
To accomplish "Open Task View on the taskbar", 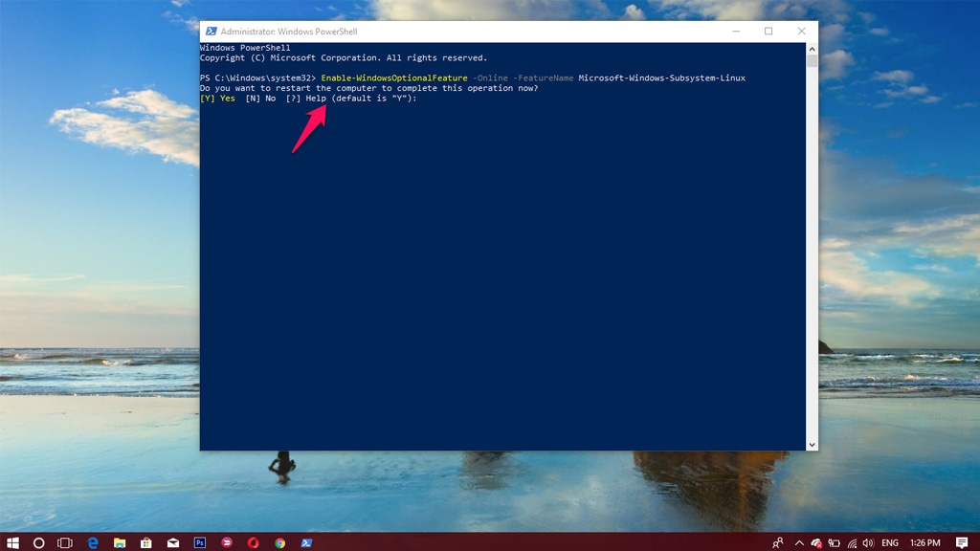I will (x=65, y=542).
